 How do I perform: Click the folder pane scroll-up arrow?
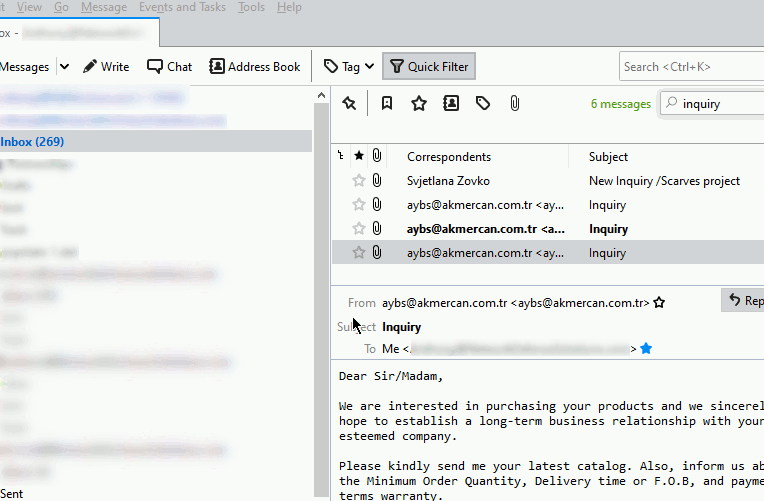coord(321,96)
